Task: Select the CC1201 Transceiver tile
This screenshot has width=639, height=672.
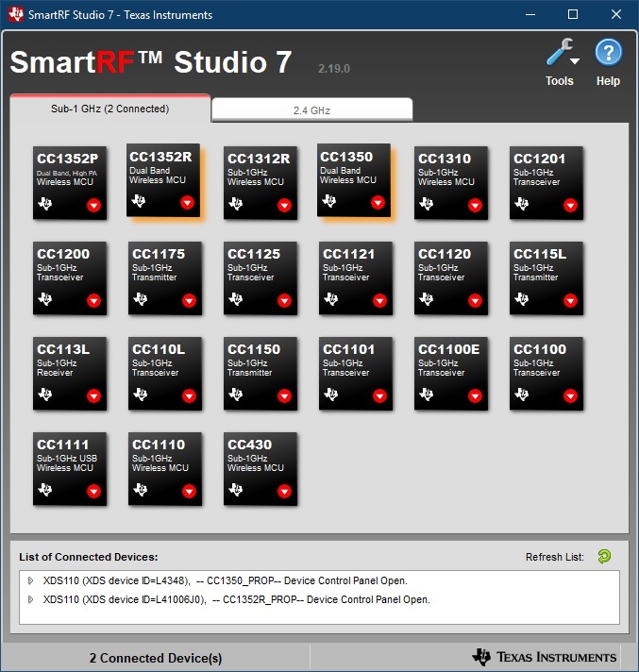Action: tap(547, 183)
